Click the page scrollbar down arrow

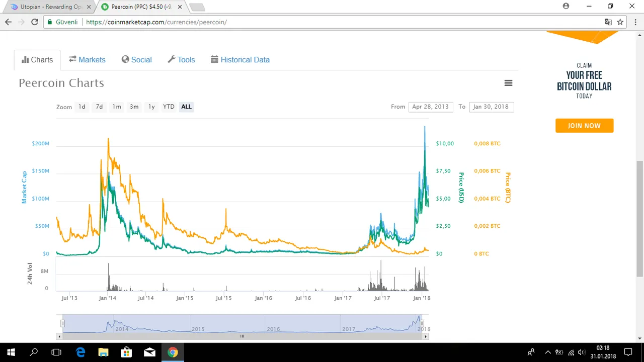click(639, 338)
